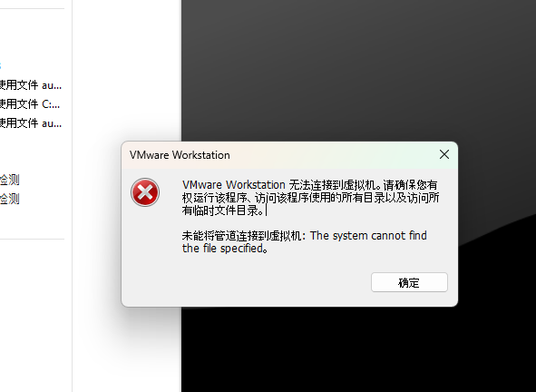The height and width of the screenshot is (392, 536).
Task: Click the dark grey virtual machine display area
Action: click(359, 68)
